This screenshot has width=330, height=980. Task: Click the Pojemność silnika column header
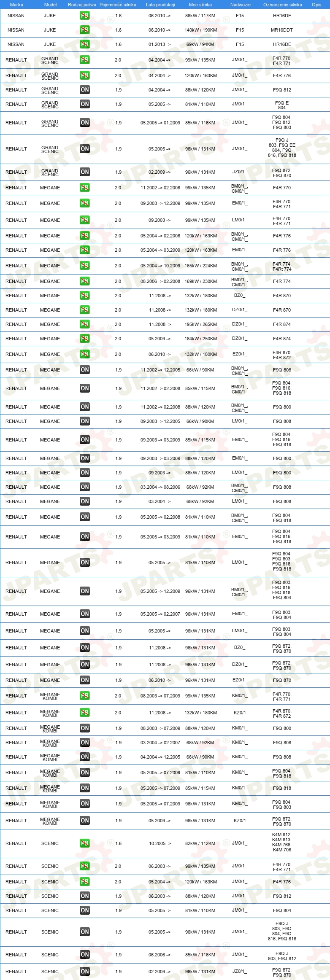click(x=118, y=5)
